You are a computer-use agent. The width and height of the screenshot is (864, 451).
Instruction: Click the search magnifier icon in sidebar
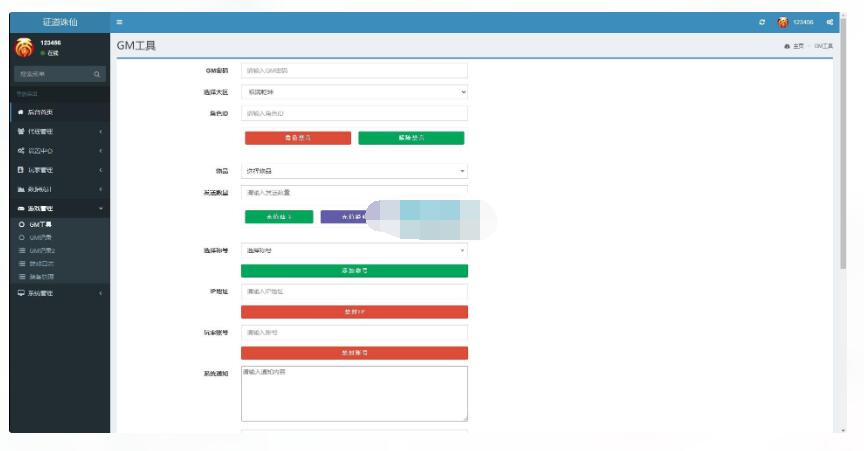tap(97, 74)
